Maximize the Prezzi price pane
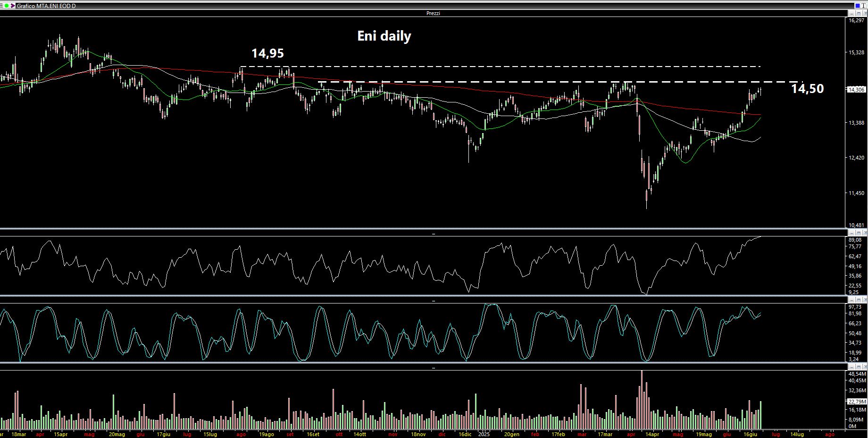Screen dimensions: 868x438 (859, 13)
